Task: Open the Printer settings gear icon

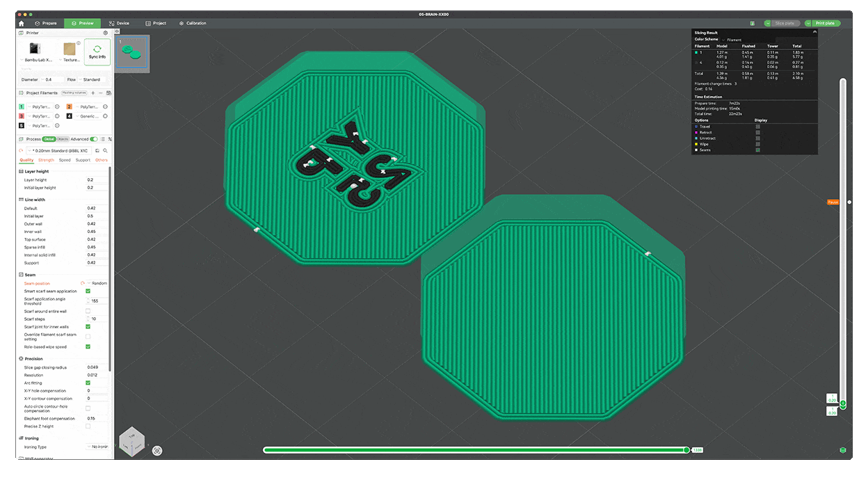Action: tap(106, 32)
